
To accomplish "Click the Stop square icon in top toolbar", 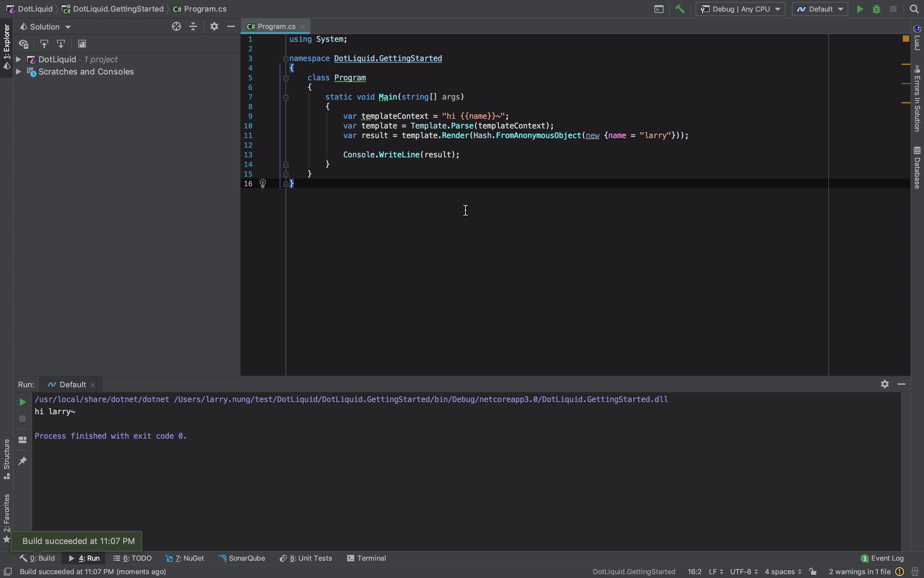I will [x=893, y=9].
